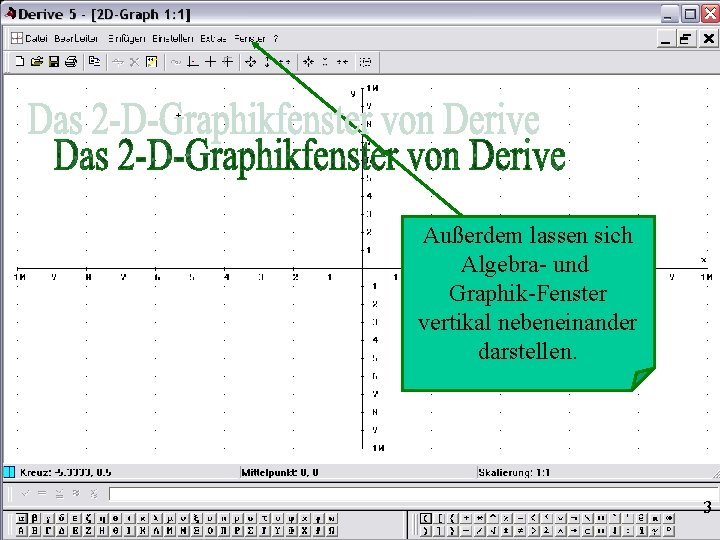Click the annotation note toolbar icon
720x540 pixels.
click(152, 62)
